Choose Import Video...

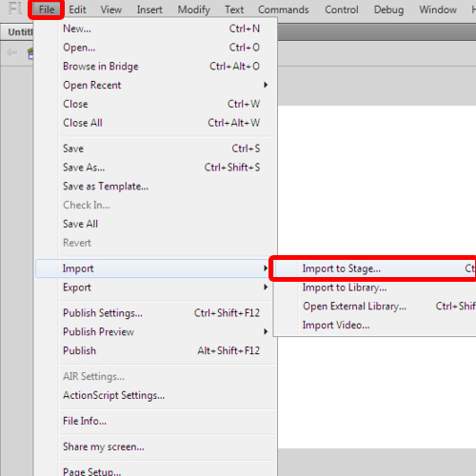click(375, 325)
